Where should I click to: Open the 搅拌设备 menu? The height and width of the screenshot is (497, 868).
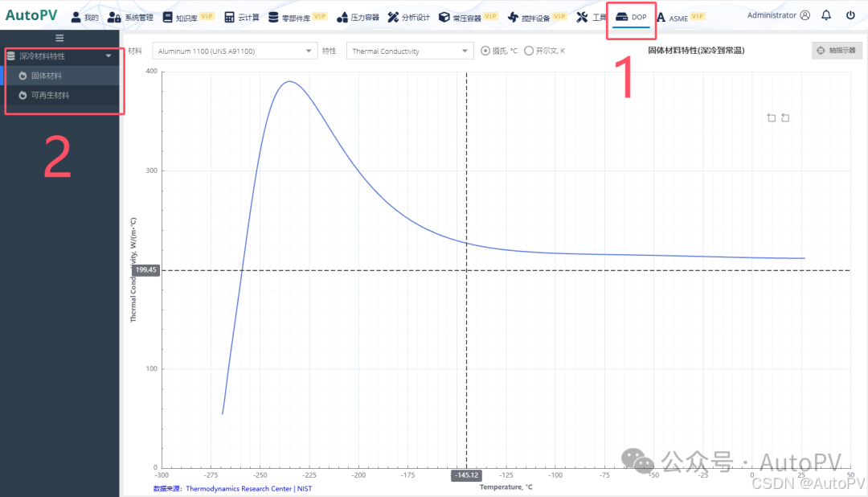537,17
